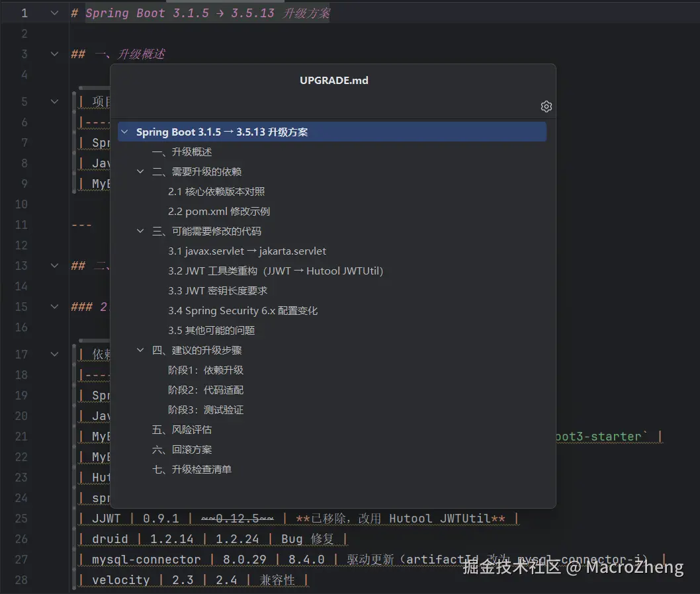Image resolution: width=700 pixels, height=594 pixels.
Task: Click the 8.0.29 version cell
Action: pos(245,559)
